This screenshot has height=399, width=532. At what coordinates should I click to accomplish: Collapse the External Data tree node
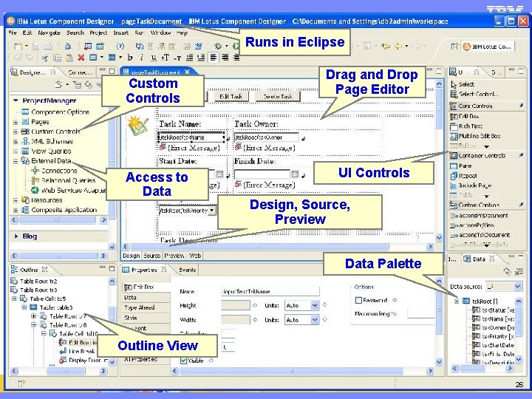16,161
